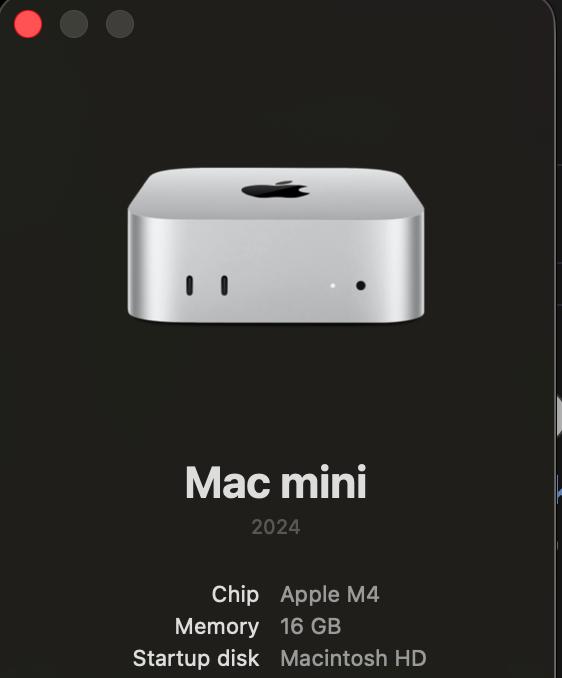
Task: Click the Memory label
Action: click(x=217, y=626)
